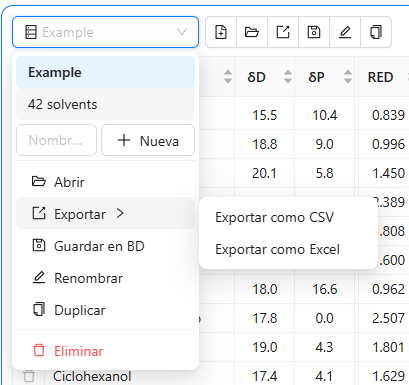Open the Example dataset combo box

105,32
